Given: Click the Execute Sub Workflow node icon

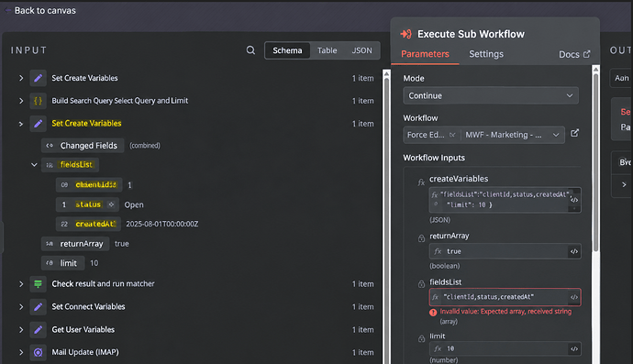Looking at the screenshot, I should pyautogui.click(x=405, y=34).
